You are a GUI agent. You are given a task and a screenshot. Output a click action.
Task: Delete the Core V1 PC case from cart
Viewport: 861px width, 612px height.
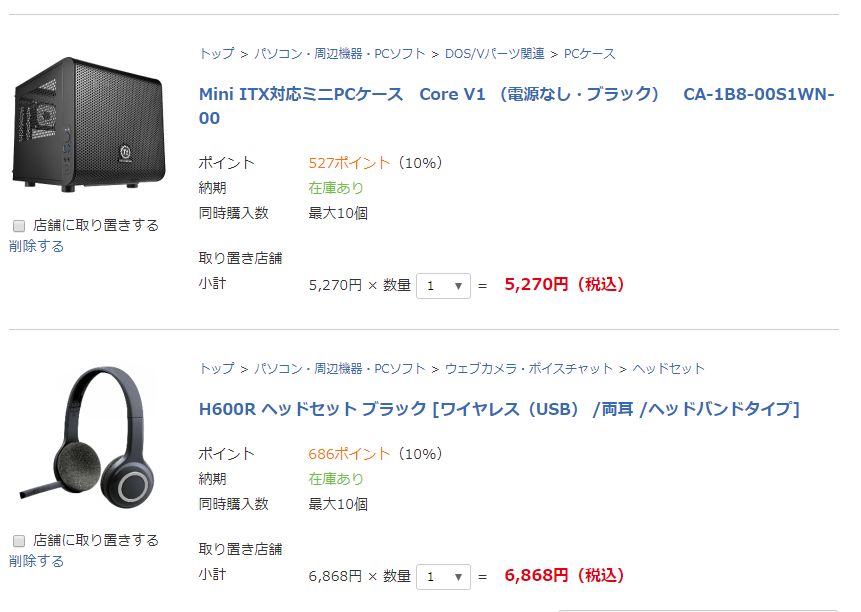(36, 246)
